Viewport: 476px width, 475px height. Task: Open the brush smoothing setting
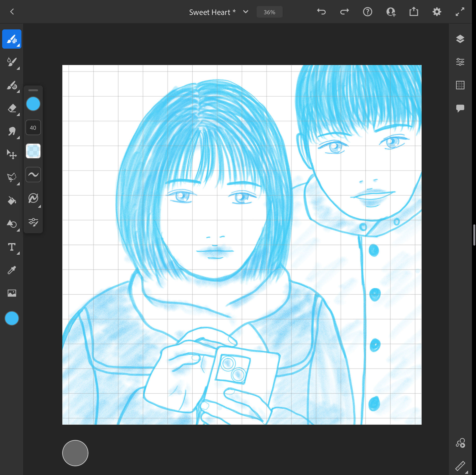click(x=33, y=174)
